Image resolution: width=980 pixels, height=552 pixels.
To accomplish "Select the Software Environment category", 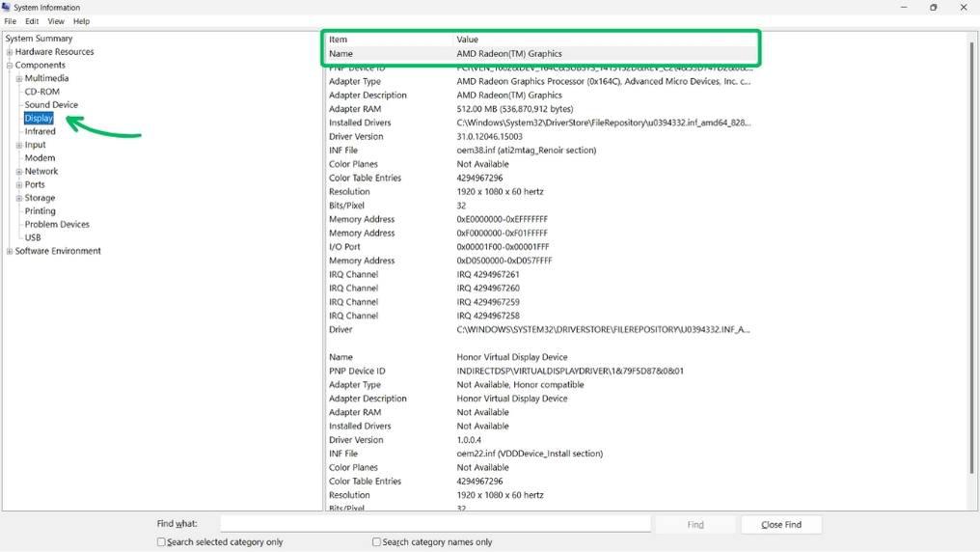I will (x=58, y=251).
